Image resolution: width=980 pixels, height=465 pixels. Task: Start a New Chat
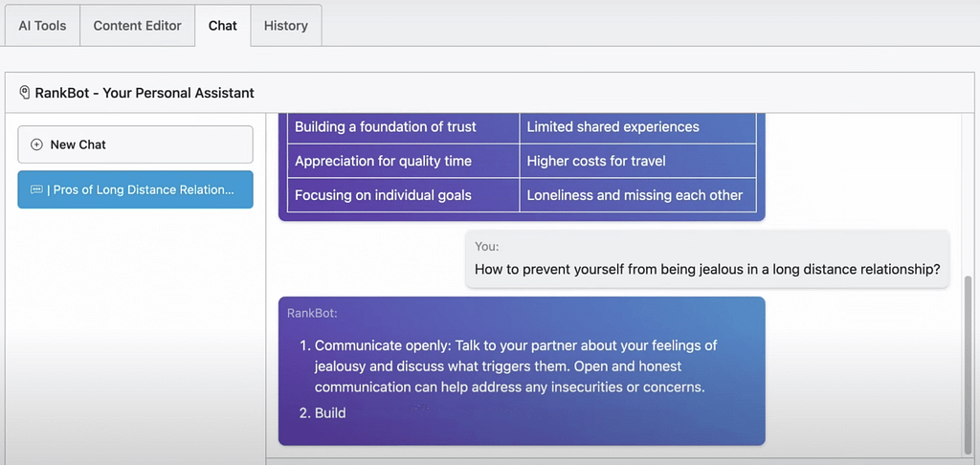click(x=135, y=144)
